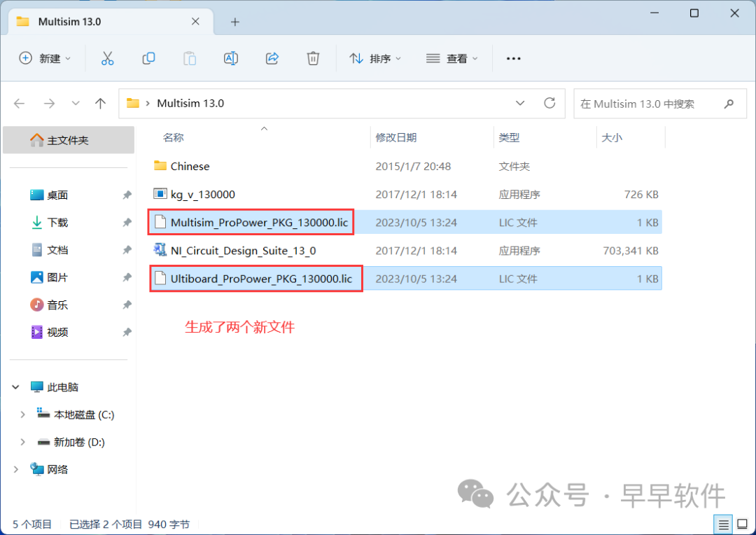Expand 本地磁盘 (C:) drive node
The width and height of the screenshot is (756, 535).
(22, 415)
